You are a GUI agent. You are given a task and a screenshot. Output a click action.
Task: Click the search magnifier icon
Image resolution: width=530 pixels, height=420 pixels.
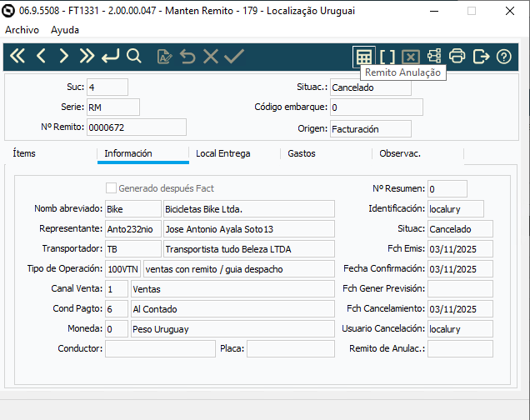pyautogui.click(x=133, y=57)
